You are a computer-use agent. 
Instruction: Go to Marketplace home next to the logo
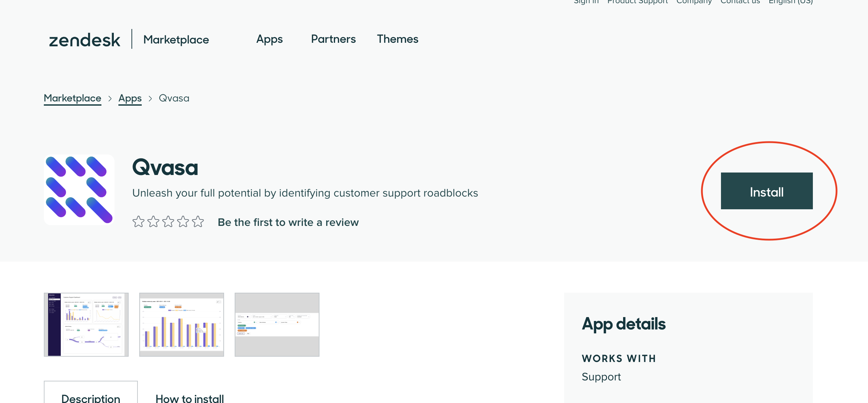pyautogui.click(x=176, y=40)
